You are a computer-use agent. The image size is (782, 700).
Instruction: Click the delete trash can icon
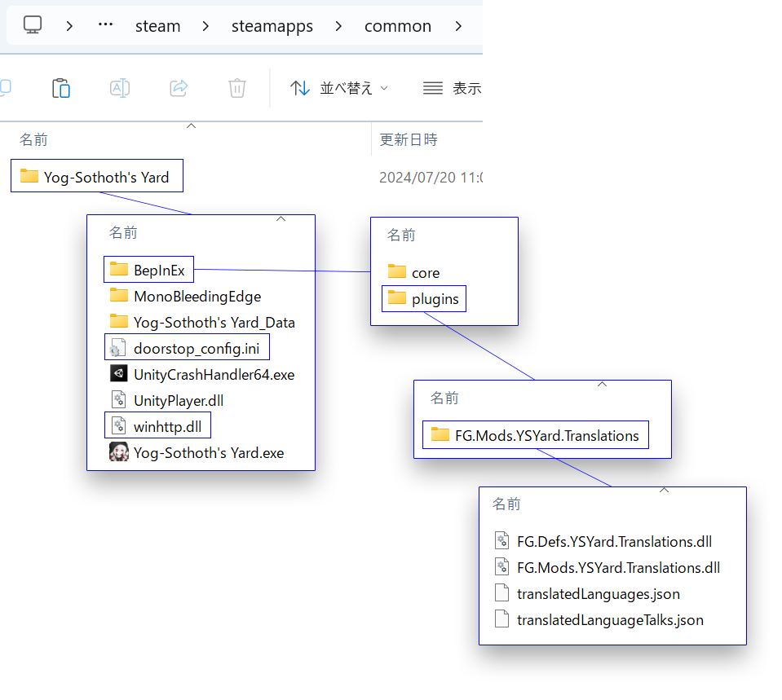(x=237, y=88)
